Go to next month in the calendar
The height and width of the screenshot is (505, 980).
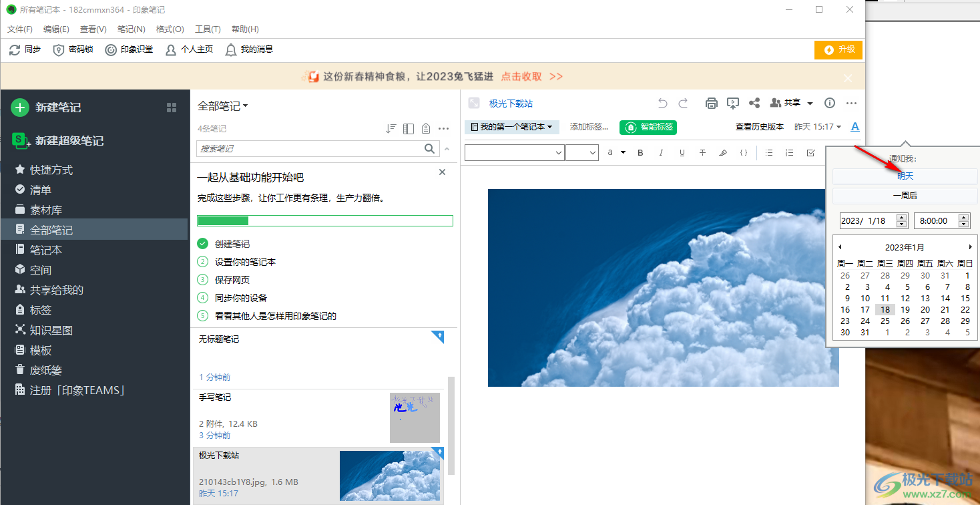click(x=970, y=247)
